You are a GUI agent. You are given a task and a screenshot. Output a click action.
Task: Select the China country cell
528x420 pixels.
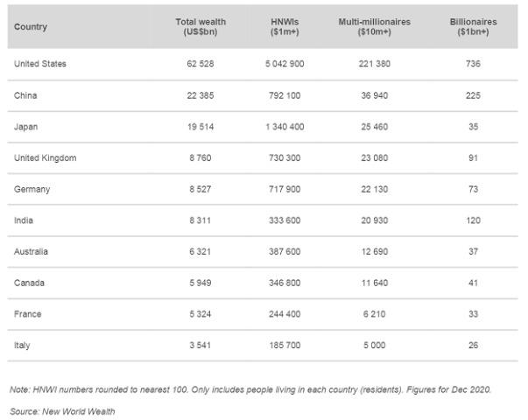pyautogui.click(x=25, y=95)
